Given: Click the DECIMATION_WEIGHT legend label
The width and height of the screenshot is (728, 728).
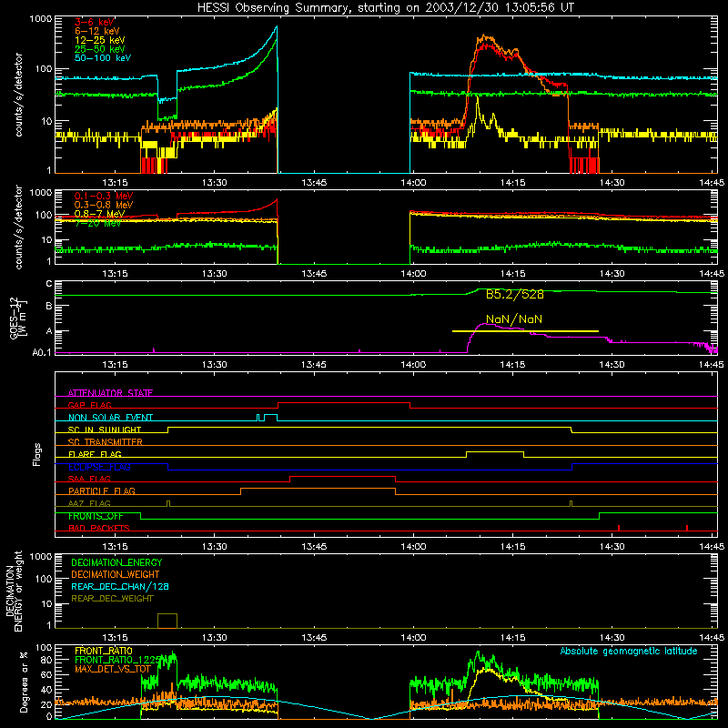Looking at the screenshot, I should tap(116, 575).
